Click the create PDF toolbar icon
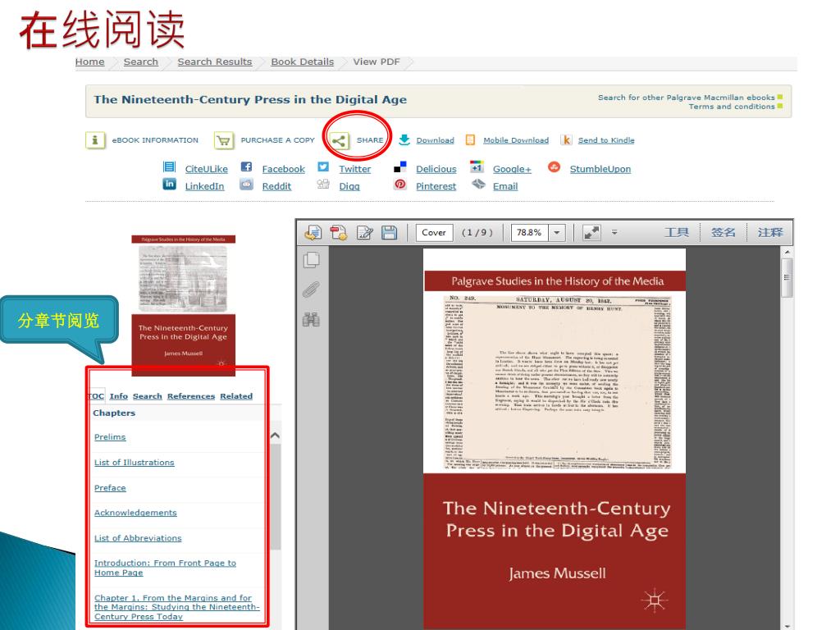The height and width of the screenshot is (630, 840). click(339, 232)
